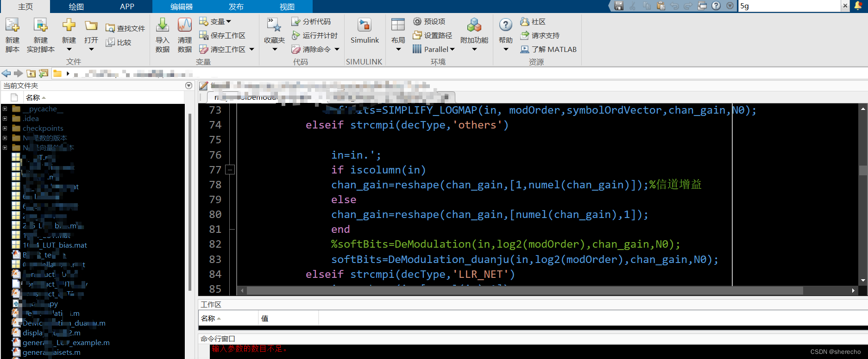Expand the checkpoints folder
The image size is (868, 359).
[5, 128]
